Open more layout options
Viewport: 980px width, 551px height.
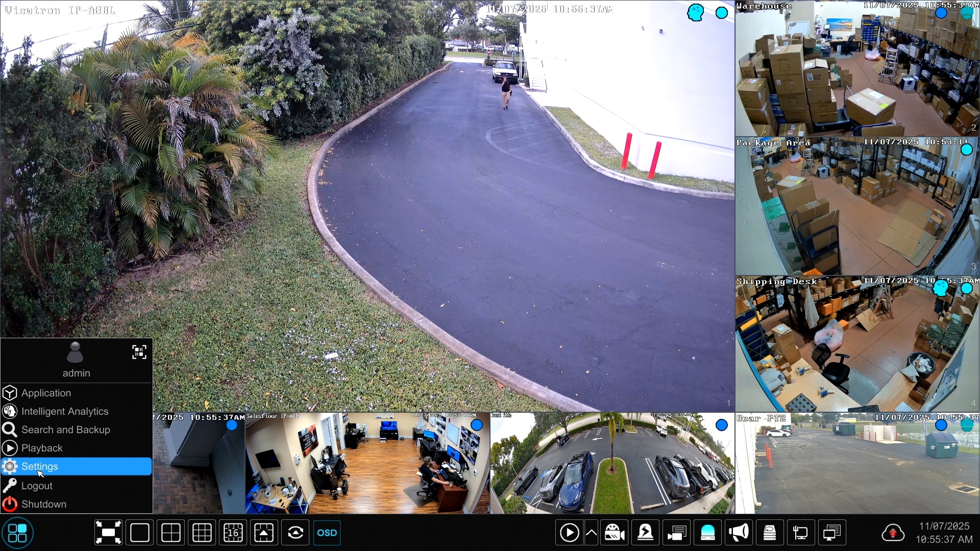(264, 533)
